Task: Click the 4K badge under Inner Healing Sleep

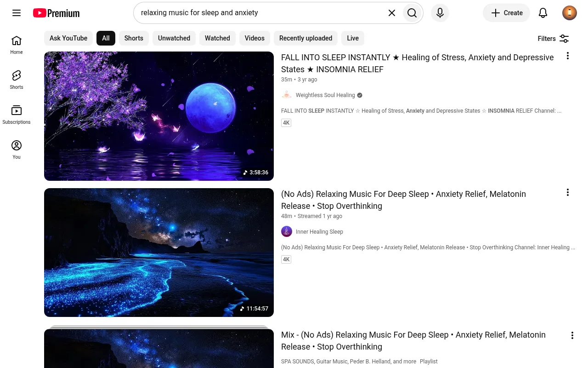Action: click(x=286, y=259)
